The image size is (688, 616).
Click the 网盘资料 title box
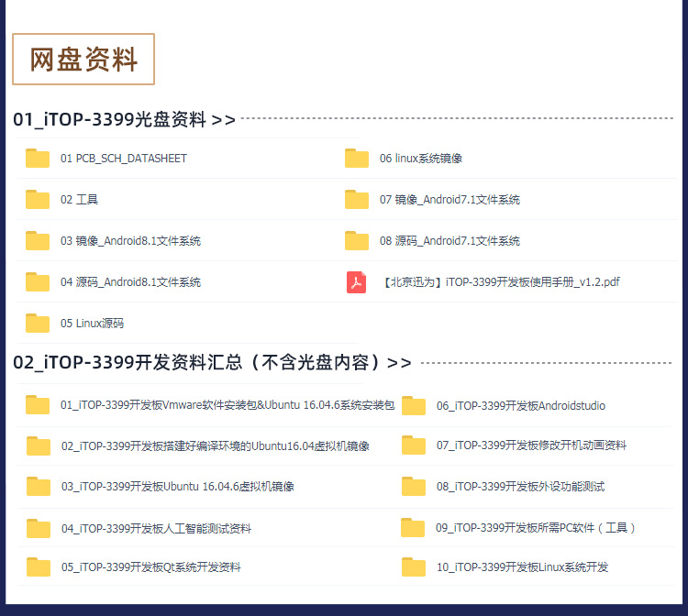[83, 59]
